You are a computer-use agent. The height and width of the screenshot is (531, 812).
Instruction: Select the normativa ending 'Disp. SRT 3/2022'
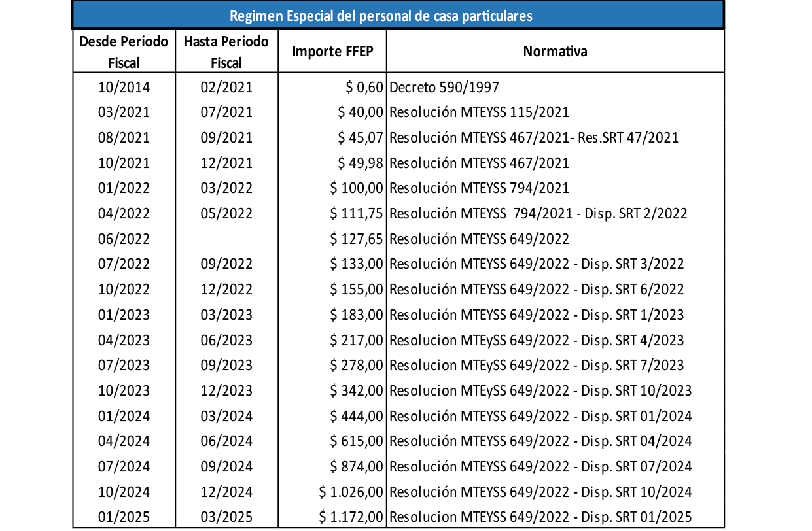pyautogui.click(x=537, y=264)
